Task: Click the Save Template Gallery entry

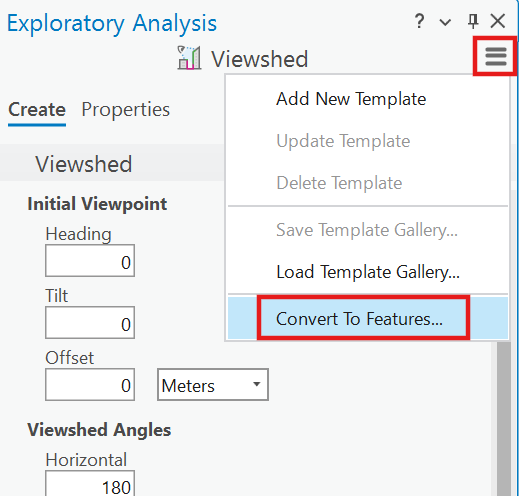Action: (x=368, y=230)
